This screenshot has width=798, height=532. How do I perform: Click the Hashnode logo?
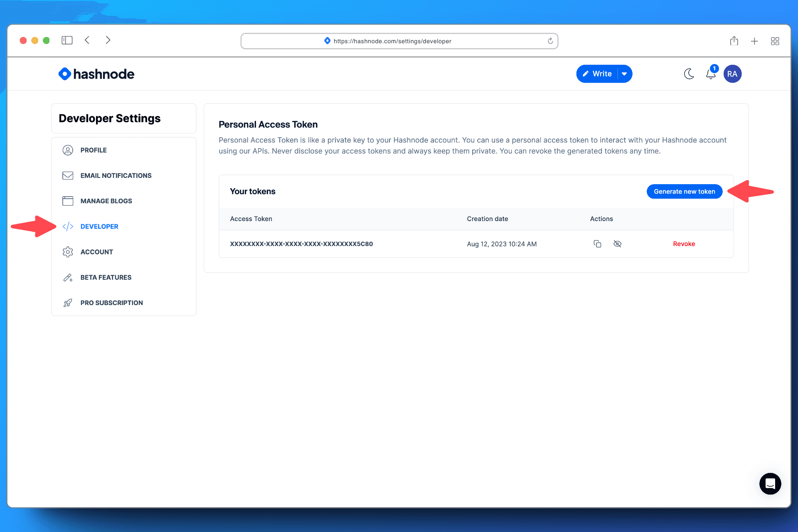pos(96,74)
